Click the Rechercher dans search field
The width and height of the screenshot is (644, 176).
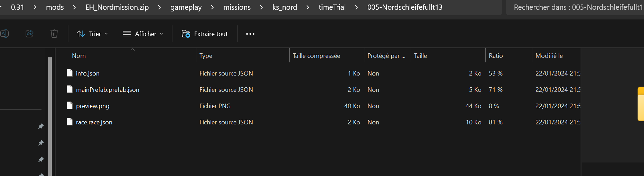tap(577, 7)
